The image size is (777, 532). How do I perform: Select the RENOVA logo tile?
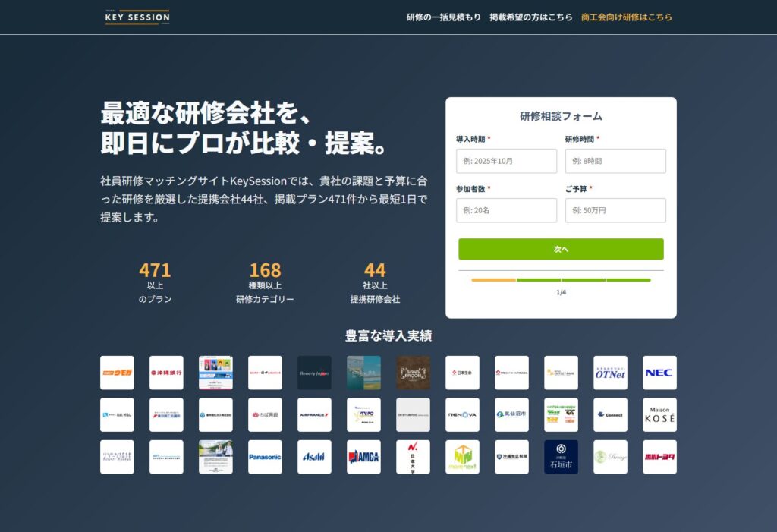click(x=462, y=415)
